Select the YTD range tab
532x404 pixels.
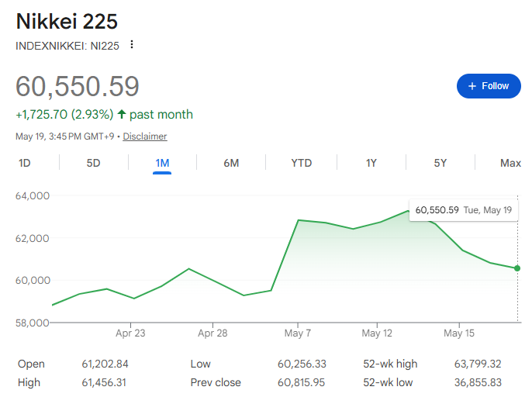(301, 163)
